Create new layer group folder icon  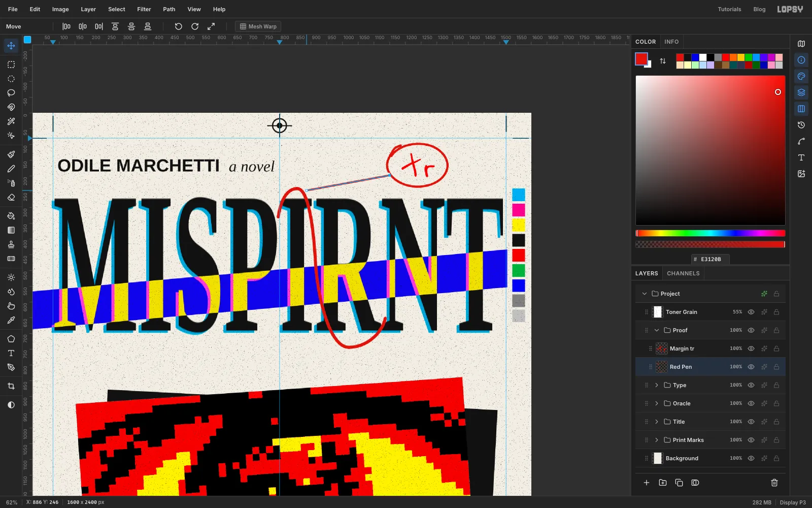pos(663,483)
